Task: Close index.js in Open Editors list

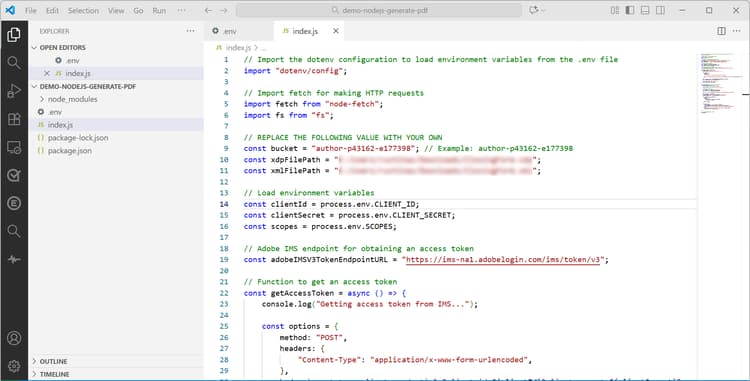Action: click(x=46, y=73)
